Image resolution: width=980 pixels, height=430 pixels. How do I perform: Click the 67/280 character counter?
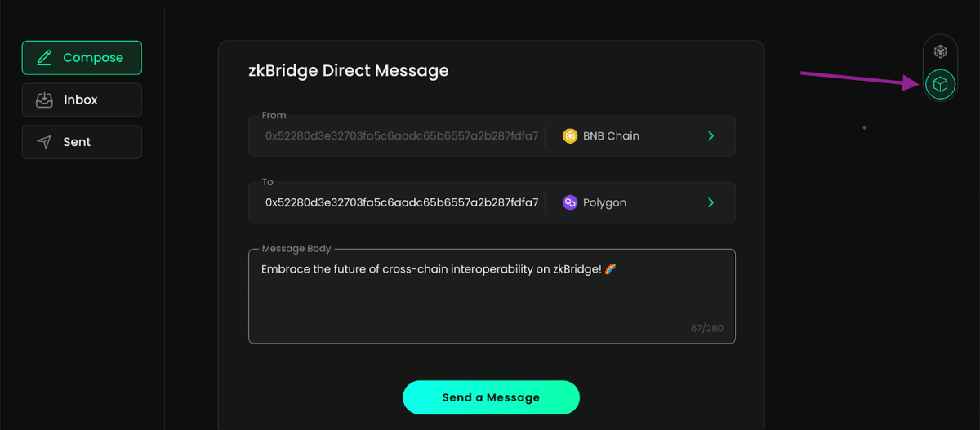pos(706,329)
